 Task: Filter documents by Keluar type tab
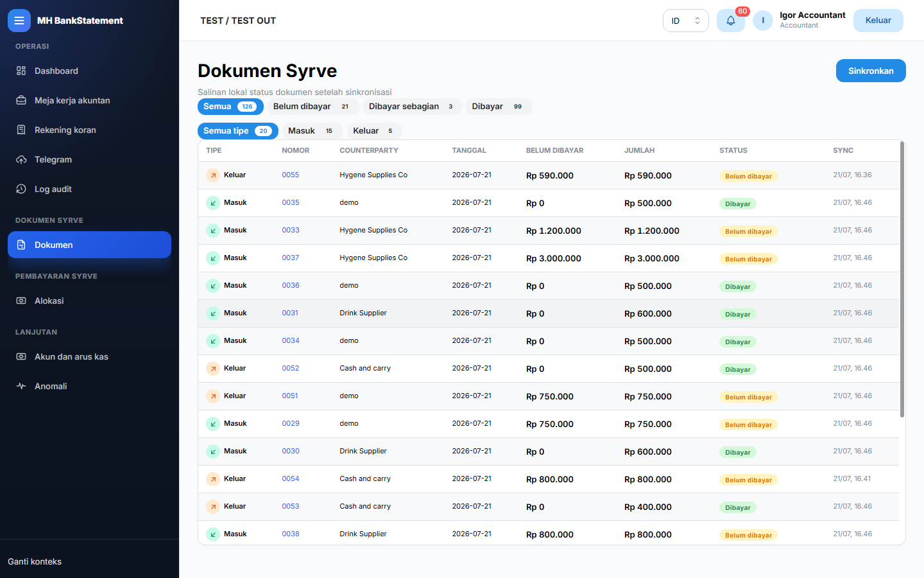(x=375, y=131)
